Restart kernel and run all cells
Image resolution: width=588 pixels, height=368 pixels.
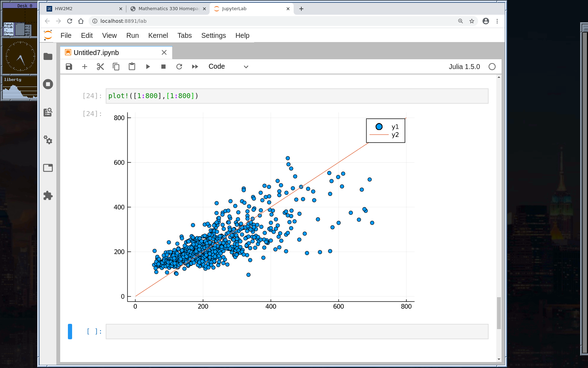click(195, 67)
